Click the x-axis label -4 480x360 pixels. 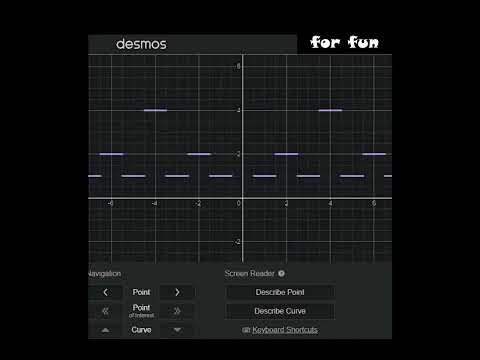[x=154, y=204]
